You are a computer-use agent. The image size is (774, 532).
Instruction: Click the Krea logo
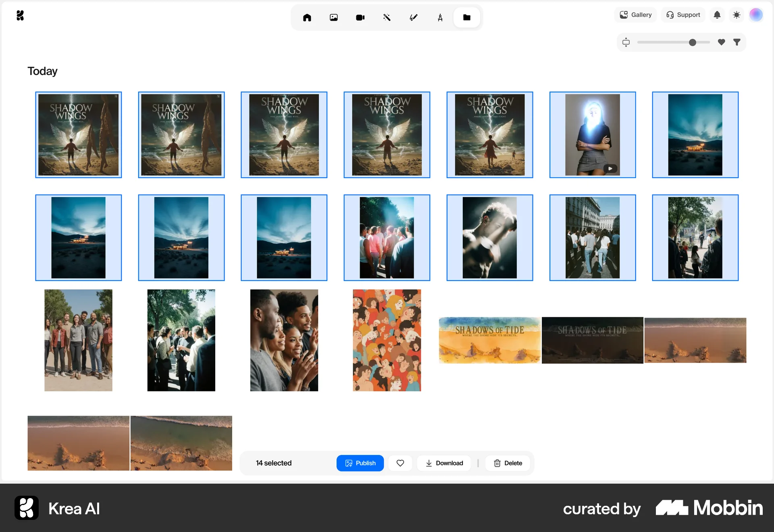(20, 15)
